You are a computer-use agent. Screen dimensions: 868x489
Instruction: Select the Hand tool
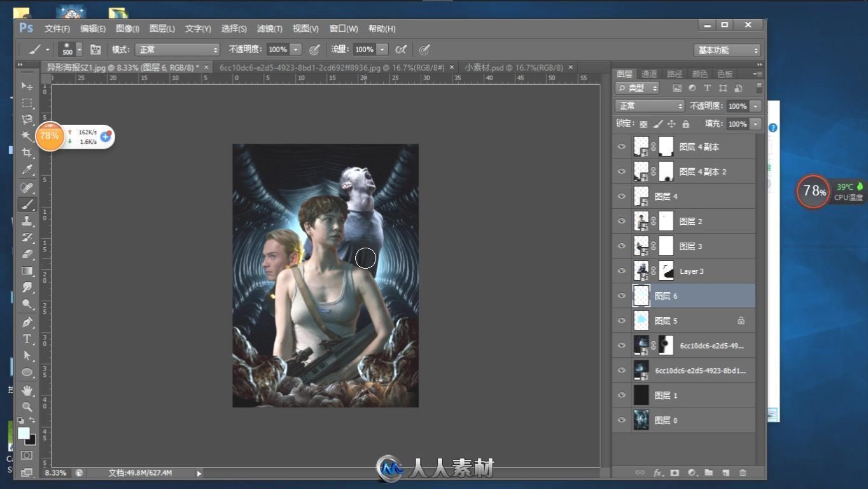tap(27, 390)
